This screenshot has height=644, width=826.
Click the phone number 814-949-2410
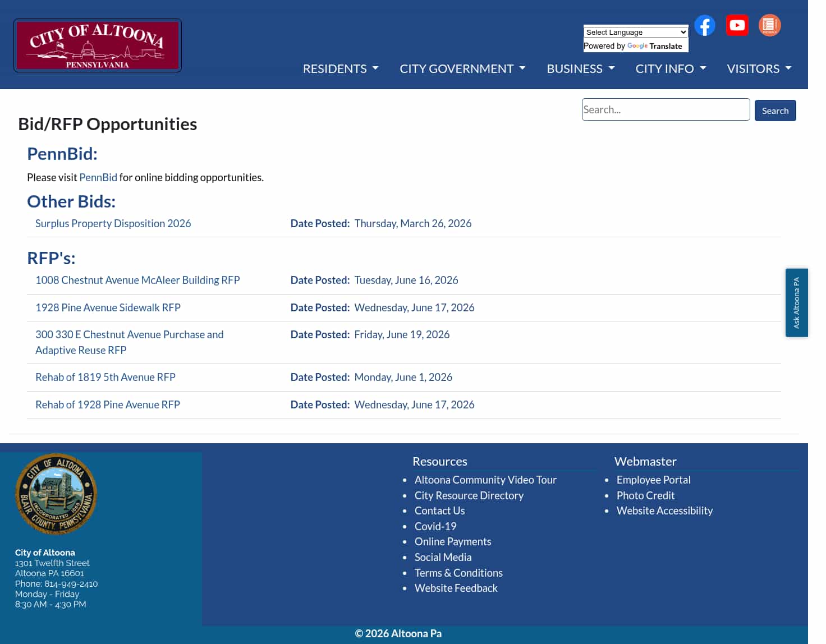(x=71, y=584)
